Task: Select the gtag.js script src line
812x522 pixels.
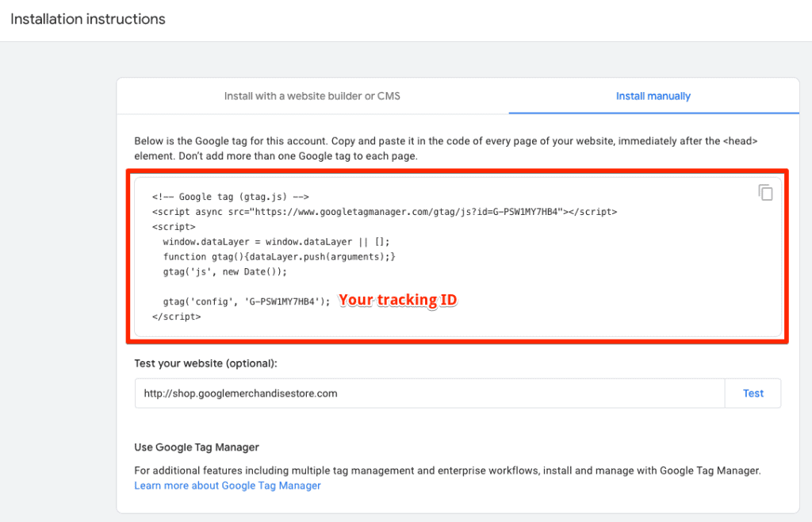Action: pyautogui.click(x=385, y=212)
